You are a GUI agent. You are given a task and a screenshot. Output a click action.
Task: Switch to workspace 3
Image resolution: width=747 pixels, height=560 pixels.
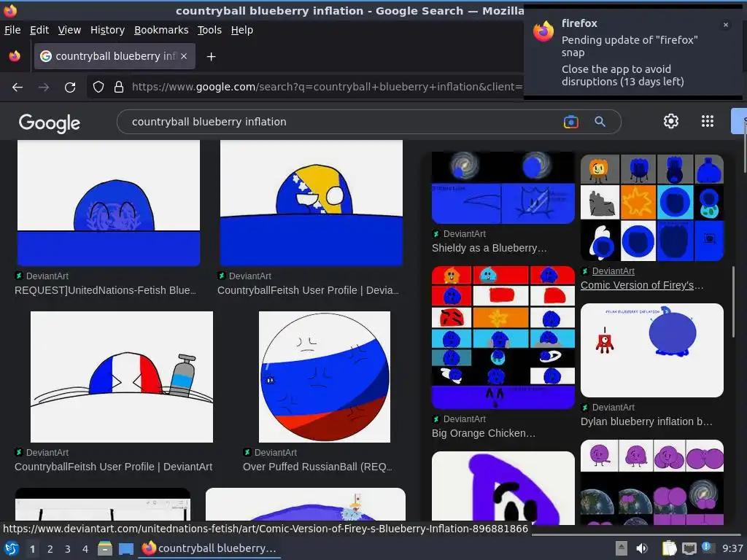(68, 549)
